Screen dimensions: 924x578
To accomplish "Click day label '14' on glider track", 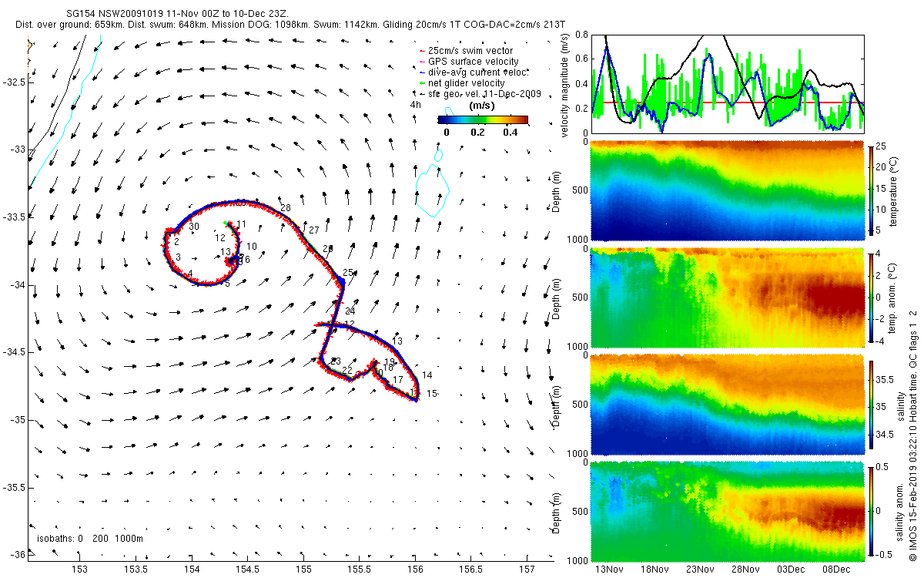I will point(427,375).
